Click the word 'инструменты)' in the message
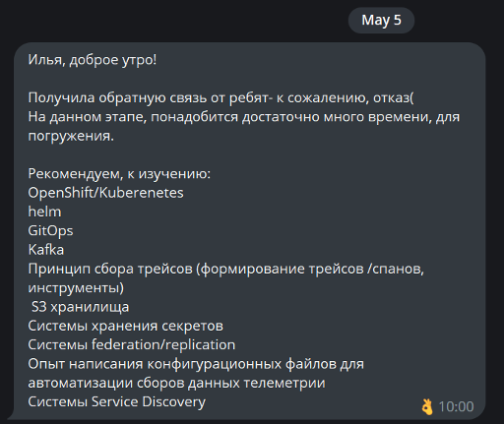The width and height of the screenshot is (504, 424). coord(76,288)
